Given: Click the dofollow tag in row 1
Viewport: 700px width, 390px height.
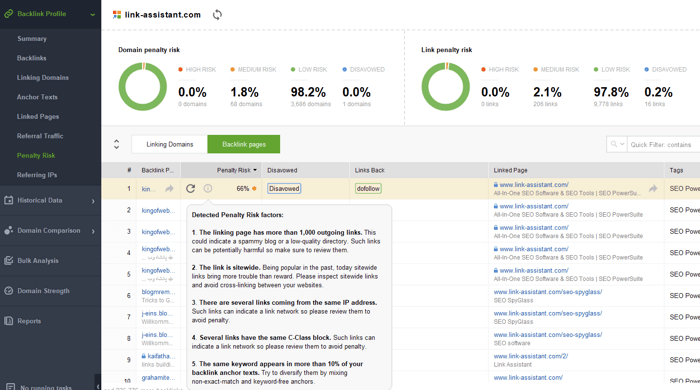Looking at the screenshot, I should [x=368, y=188].
